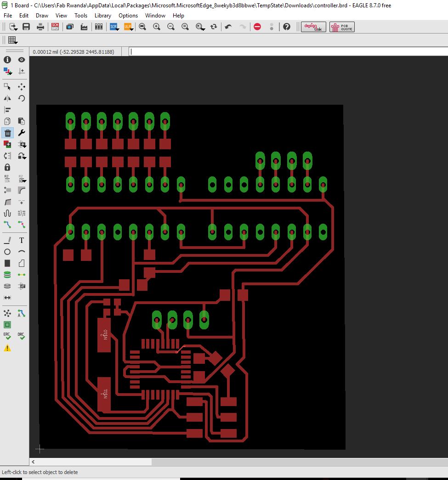
Task: Click the red stop command icon
Action: click(x=257, y=27)
